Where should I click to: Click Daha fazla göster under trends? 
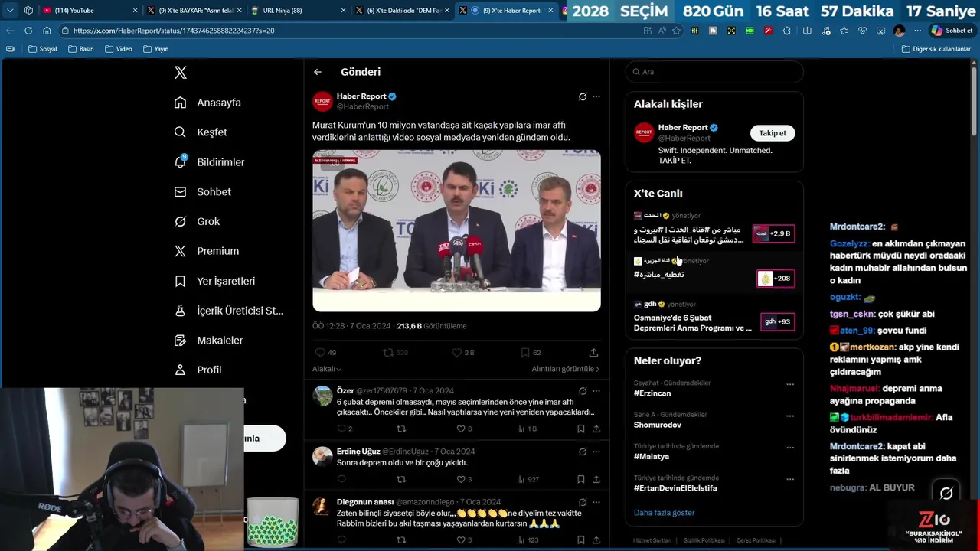(x=664, y=513)
